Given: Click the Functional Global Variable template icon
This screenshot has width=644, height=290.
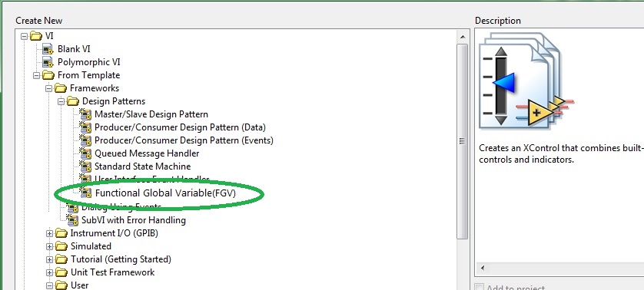Looking at the screenshot, I should [x=85, y=193].
